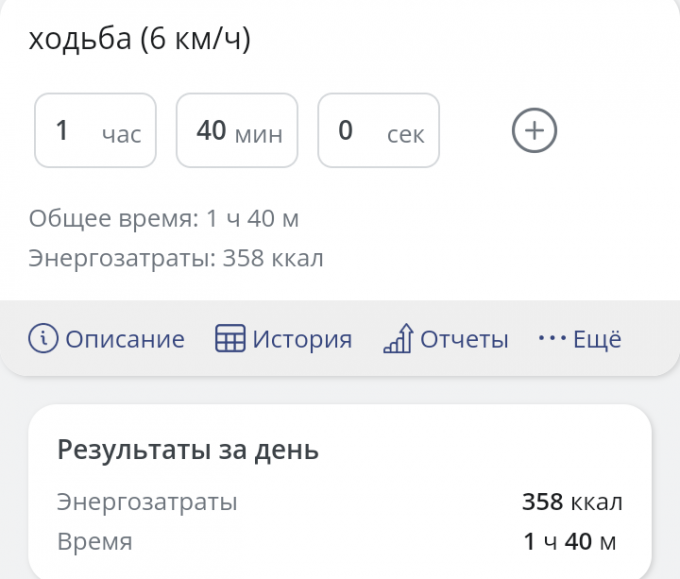
Task: Click the bold 1 ч 40 м daily value
Action: click(570, 542)
